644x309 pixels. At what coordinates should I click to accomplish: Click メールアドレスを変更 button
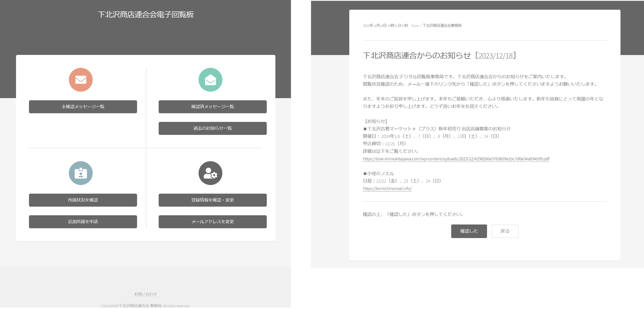coord(213,222)
